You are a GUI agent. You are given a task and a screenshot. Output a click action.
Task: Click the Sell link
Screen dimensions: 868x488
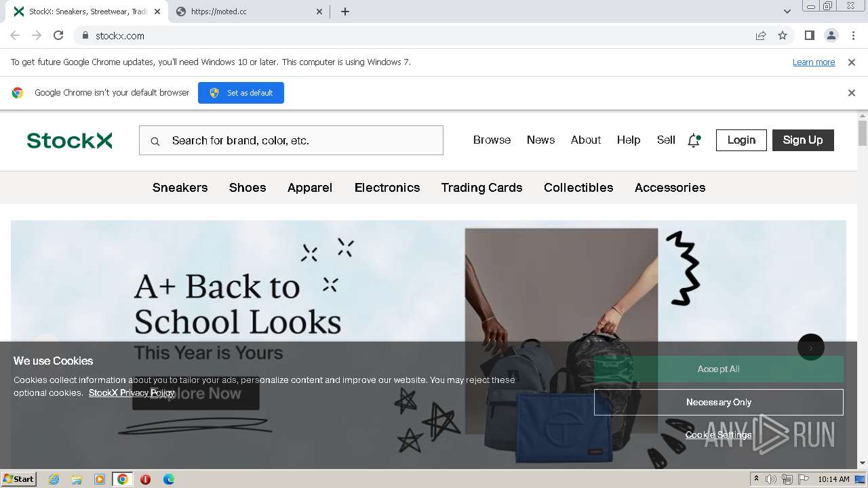(x=666, y=140)
